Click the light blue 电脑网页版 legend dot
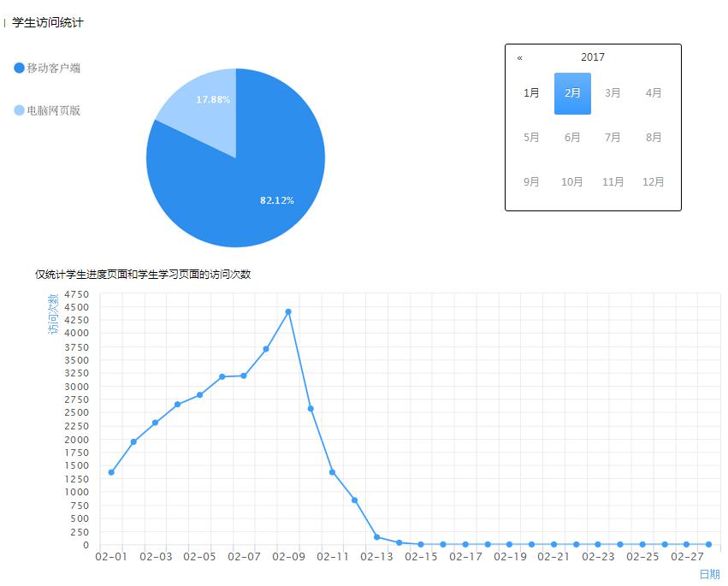This screenshot has width=728, height=586. click(19, 110)
